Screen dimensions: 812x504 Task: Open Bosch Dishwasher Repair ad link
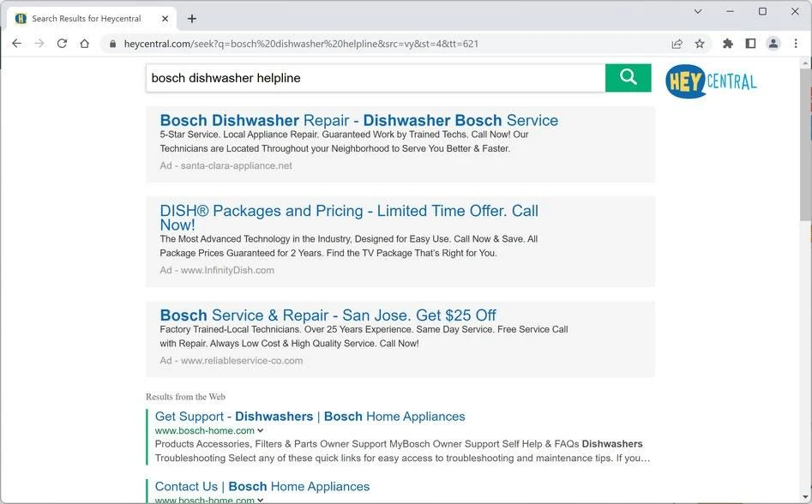(x=359, y=120)
